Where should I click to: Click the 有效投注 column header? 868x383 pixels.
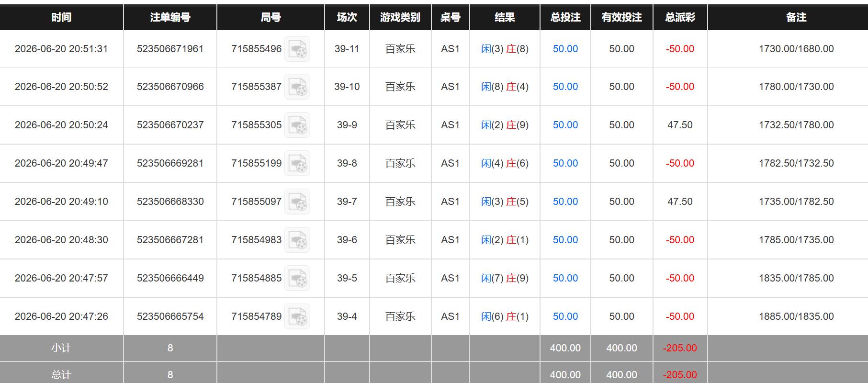[622, 17]
